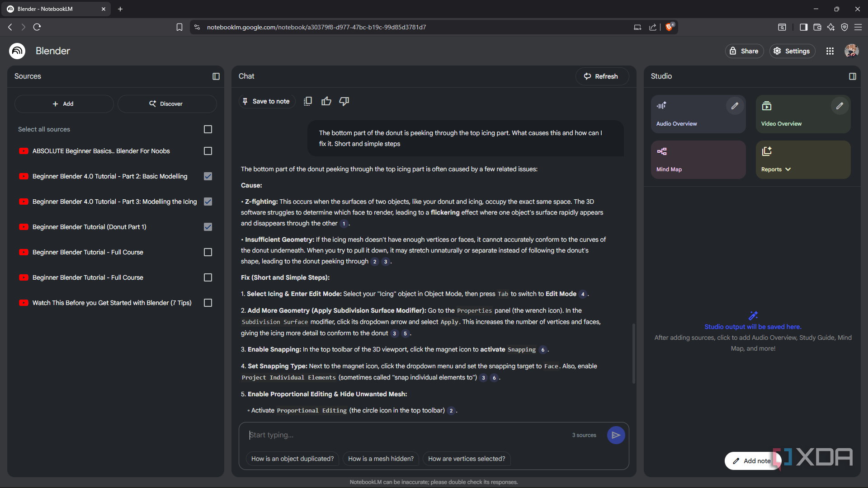Image resolution: width=868 pixels, height=488 pixels.
Task: Reload the page
Action: coord(38,27)
